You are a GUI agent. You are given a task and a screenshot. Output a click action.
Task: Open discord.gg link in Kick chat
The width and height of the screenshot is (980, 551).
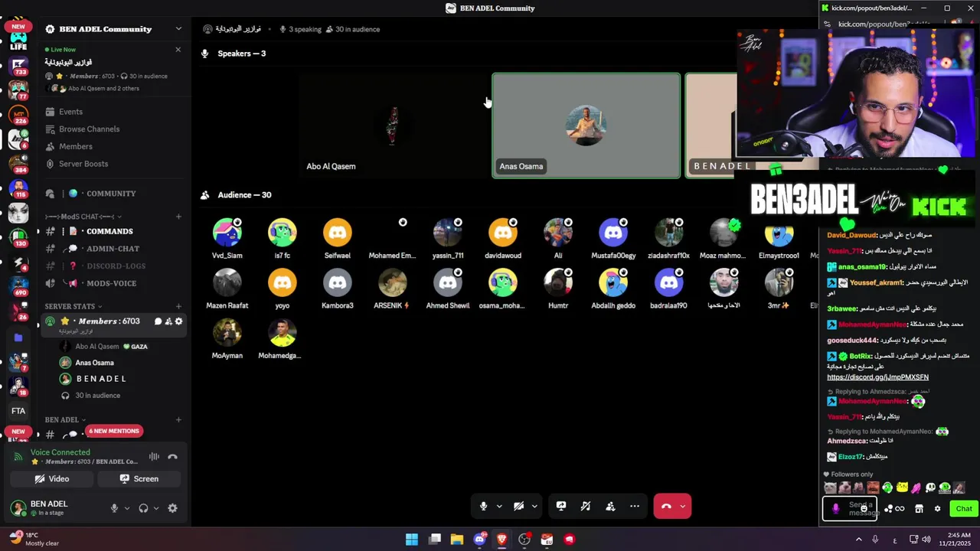[877, 377]
